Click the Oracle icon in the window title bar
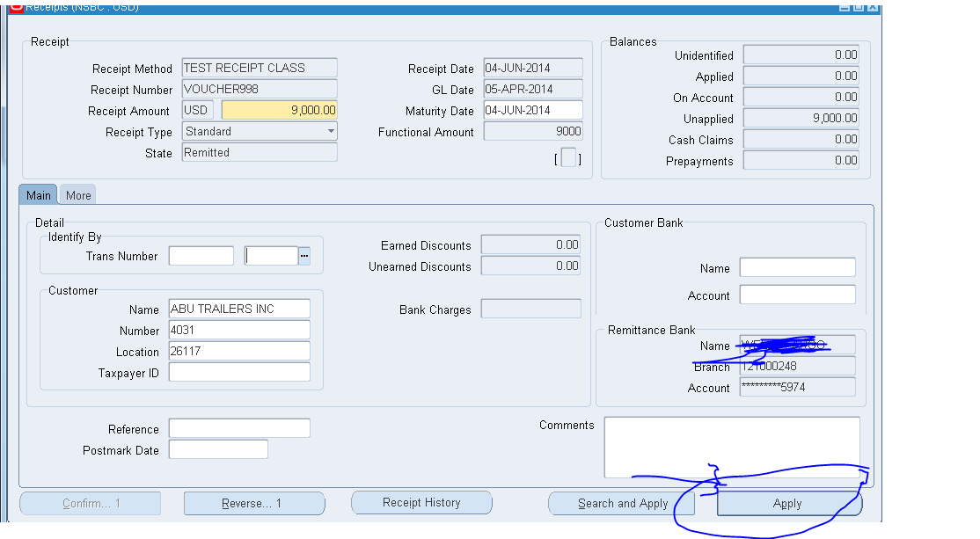Viewport: 980px width, 539px height. [x=16, y=7]
